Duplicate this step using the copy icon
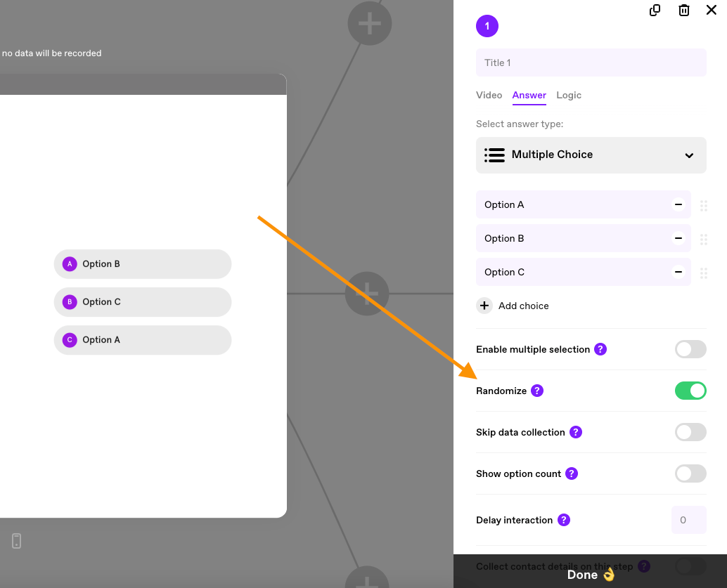Viewport: 727px width, 588px height. coord(655,11)
